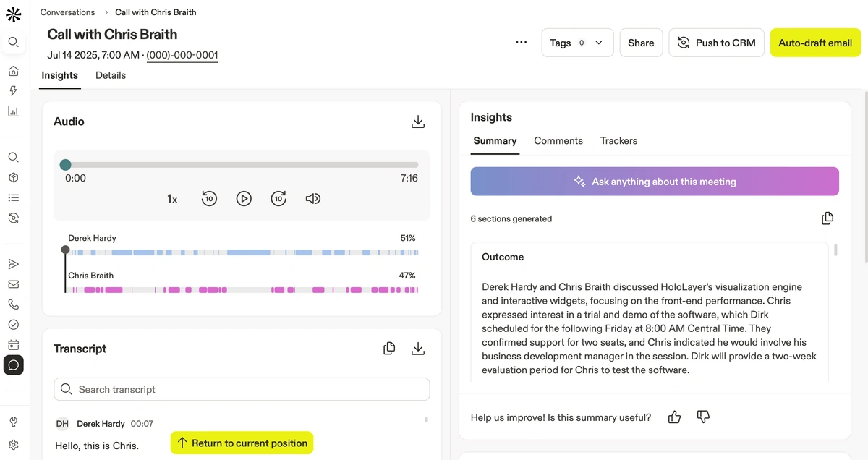Give summary a thumbs up
Screen dimensions: 868x460
click(674, 417)
